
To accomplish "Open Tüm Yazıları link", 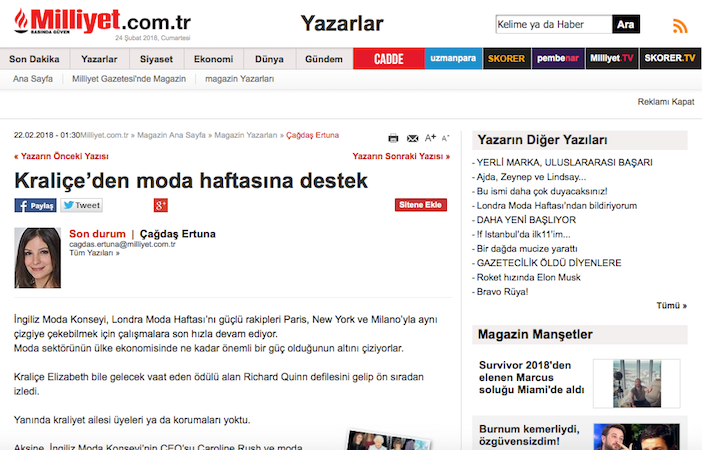I will coord(94,253).
